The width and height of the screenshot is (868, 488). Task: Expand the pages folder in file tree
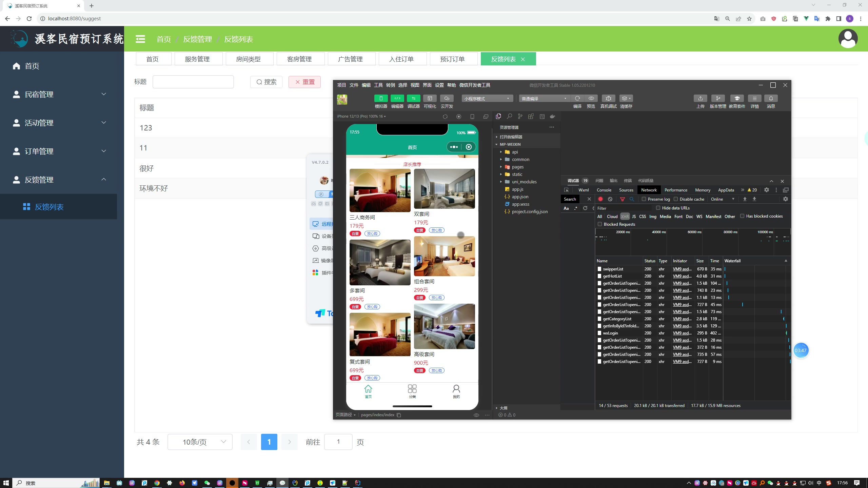[517, 167]
